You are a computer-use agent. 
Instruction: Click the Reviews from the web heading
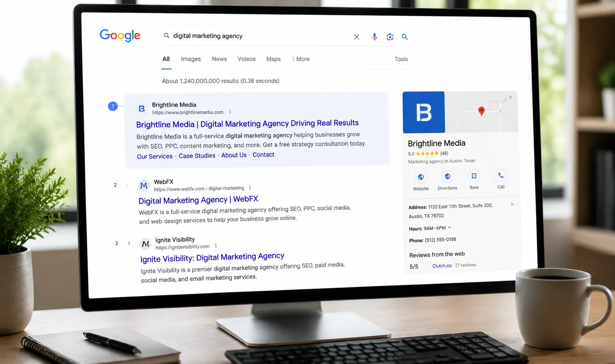click(437, 255)
